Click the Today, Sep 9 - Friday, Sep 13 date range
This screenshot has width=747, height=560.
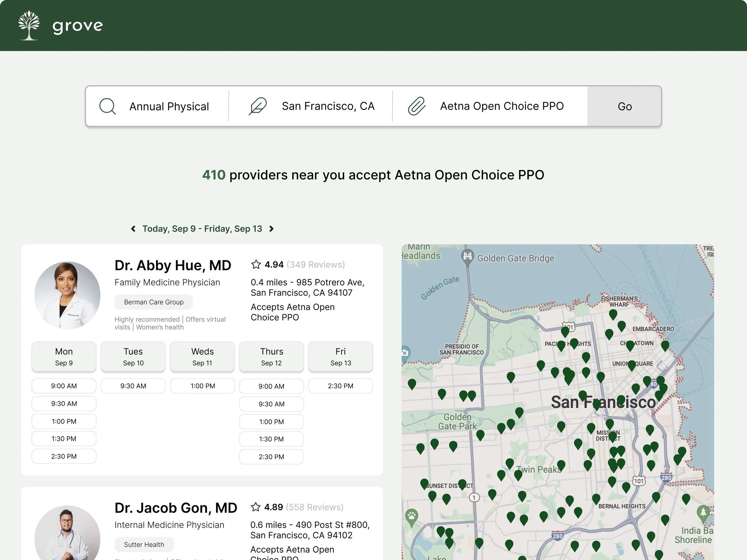coord(202,229)
